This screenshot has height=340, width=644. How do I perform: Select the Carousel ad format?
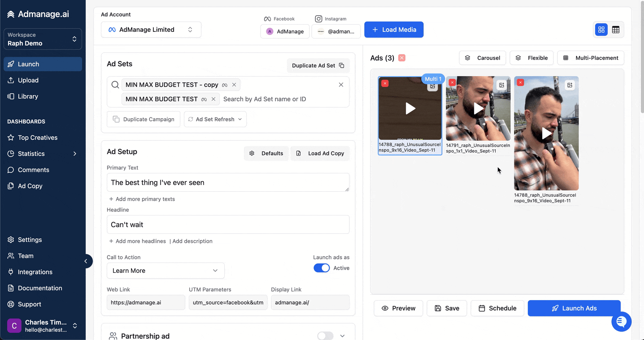[483, 58]
